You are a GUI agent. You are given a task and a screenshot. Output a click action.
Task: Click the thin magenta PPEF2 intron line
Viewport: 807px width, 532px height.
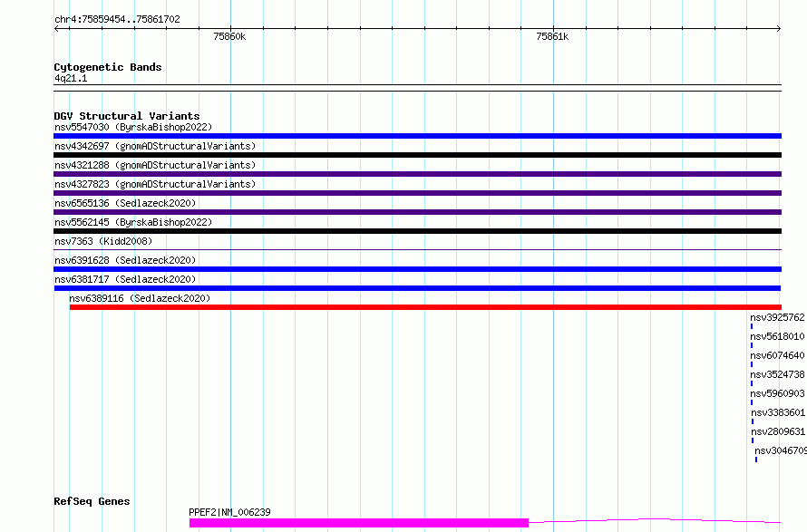[x=655, y=521]
